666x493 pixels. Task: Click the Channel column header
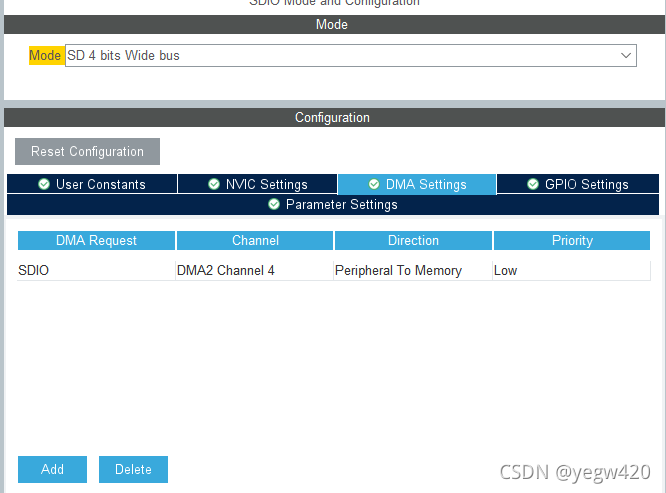pyautogui.click(x=255, y=240)
